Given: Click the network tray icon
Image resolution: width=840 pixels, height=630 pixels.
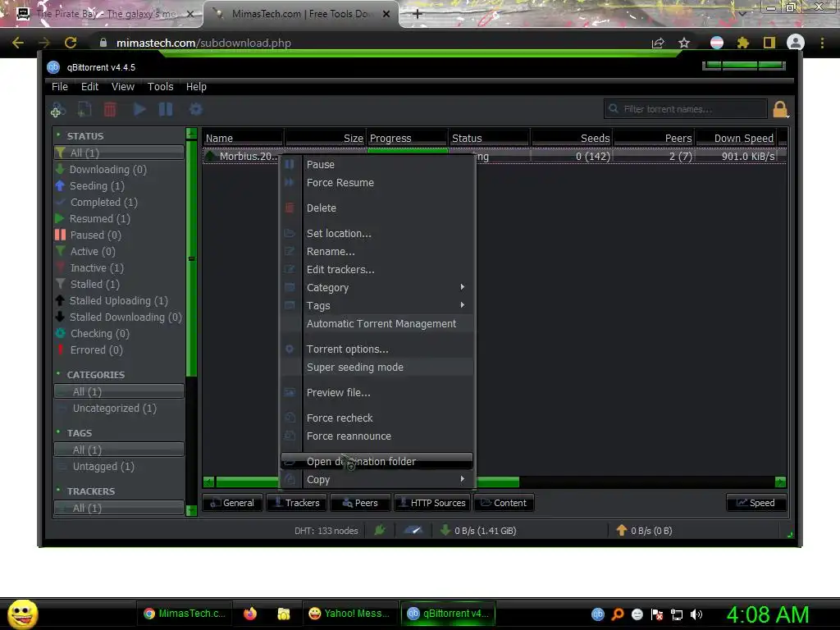Looking at the screenshot, I should pos(677,614).
